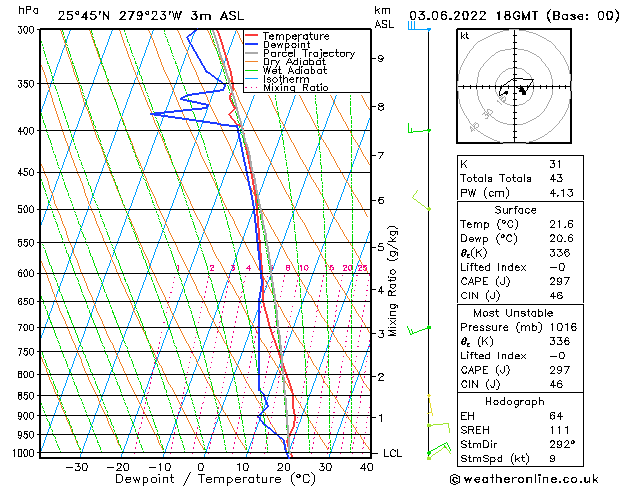Screen dimensions: 629x486
Task: Click the wind barb at 500 hPa
Action: pos(421,200)
